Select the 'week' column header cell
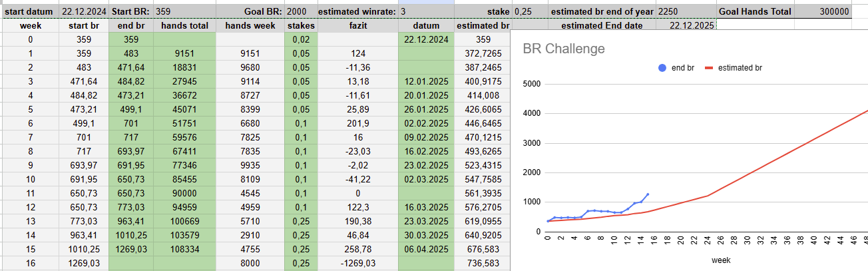Screen dimensions: 868x271 (31, 25)
